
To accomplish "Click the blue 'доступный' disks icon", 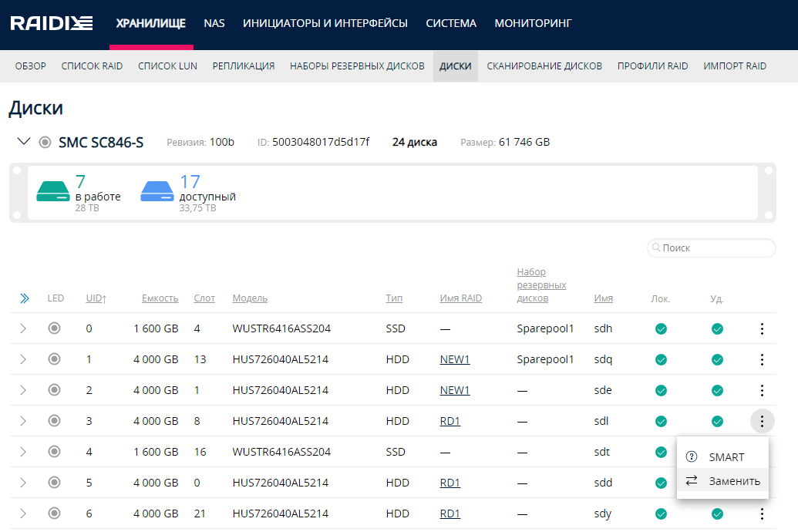I will click(157, 191).
